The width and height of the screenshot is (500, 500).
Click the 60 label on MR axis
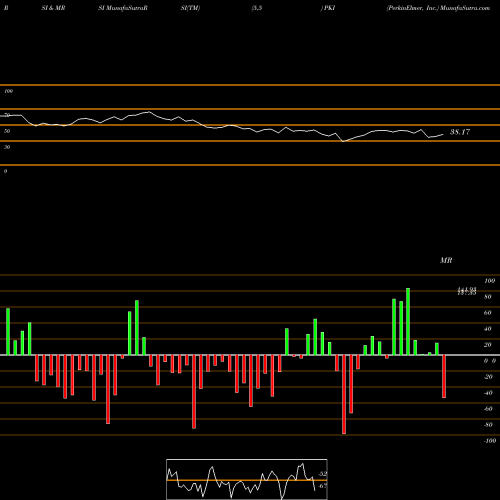(x=488, y=313)
